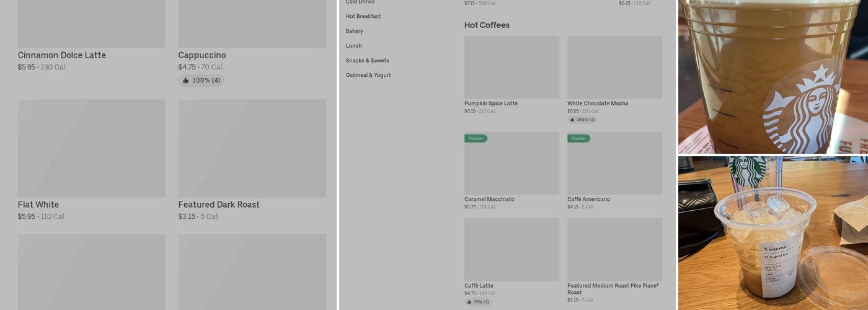Click the Caramel Macchiato title
The image size is (868, 310).
(x=489, y=199)
